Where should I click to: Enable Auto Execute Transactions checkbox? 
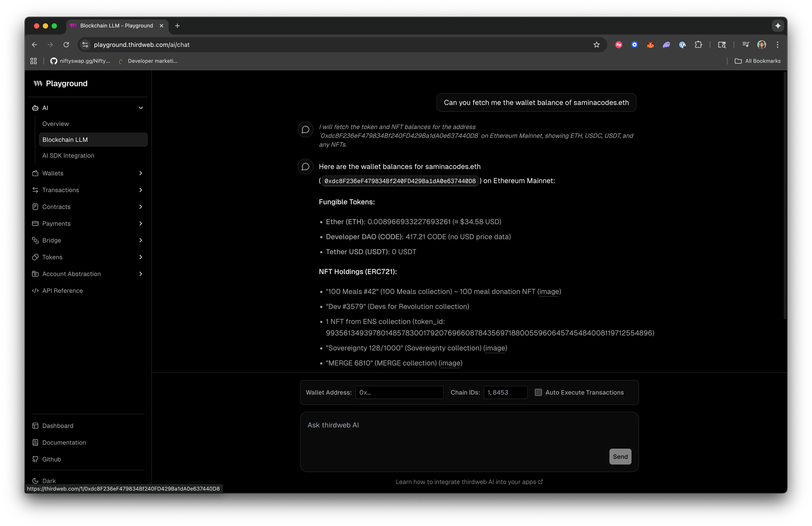pos(538,392)
